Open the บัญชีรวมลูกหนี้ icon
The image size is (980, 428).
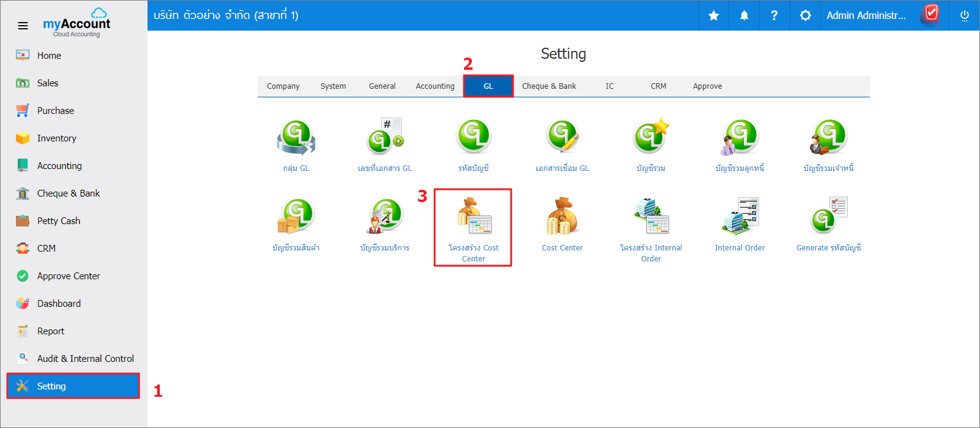[740, 137]
